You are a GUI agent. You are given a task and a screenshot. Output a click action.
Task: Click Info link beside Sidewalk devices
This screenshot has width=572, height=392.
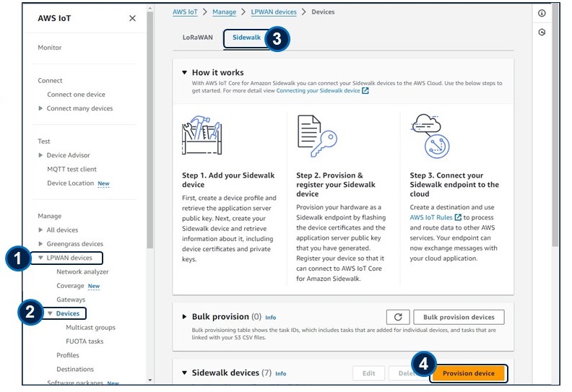click(280, 373)
